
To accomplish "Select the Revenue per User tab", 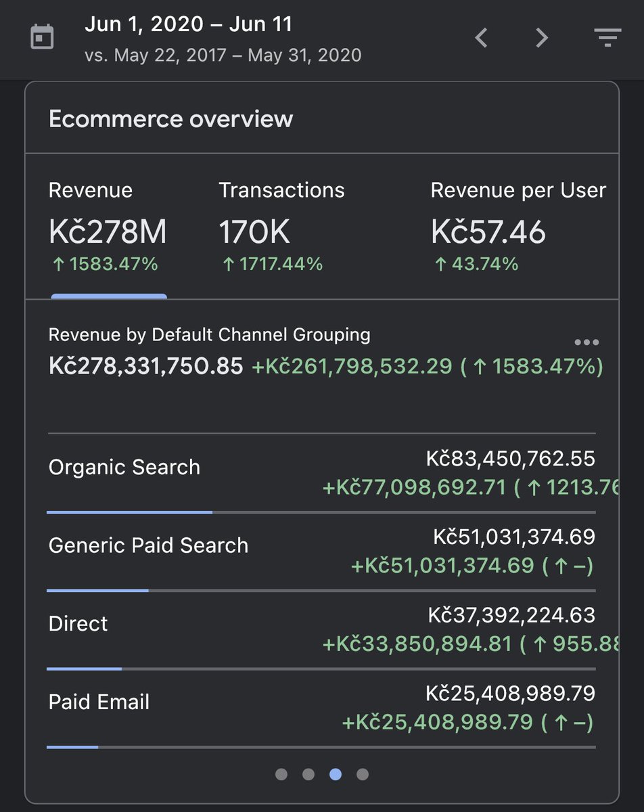I will click(x=518, y=227).
